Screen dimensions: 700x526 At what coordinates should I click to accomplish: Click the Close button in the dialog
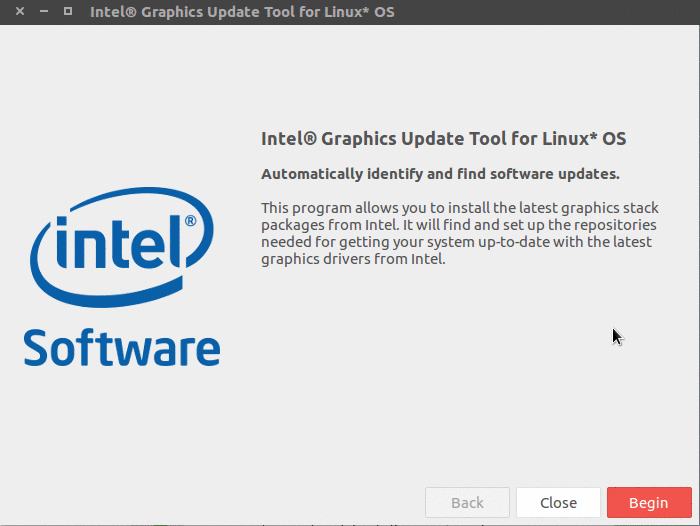(558, 502)
